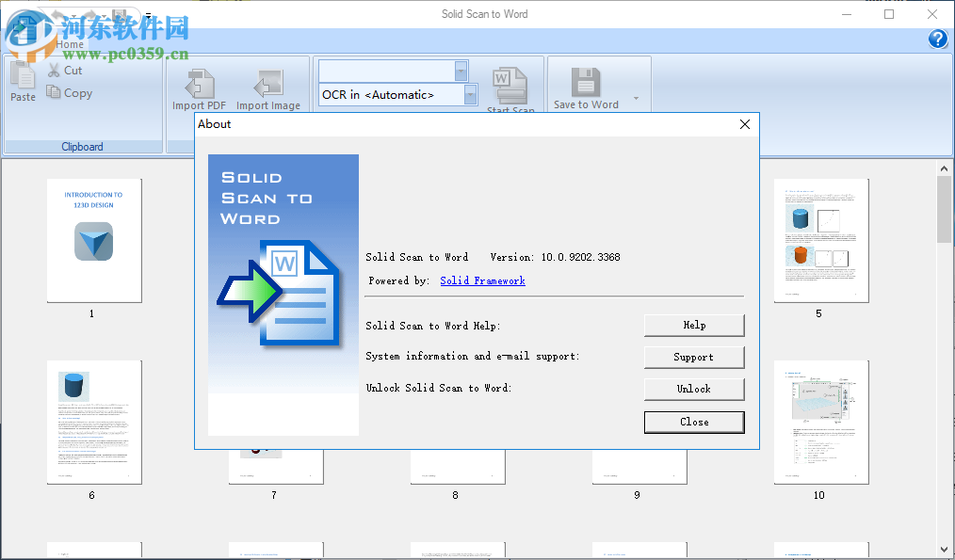Select the Cut scissors icon

(x=53, y=70)
